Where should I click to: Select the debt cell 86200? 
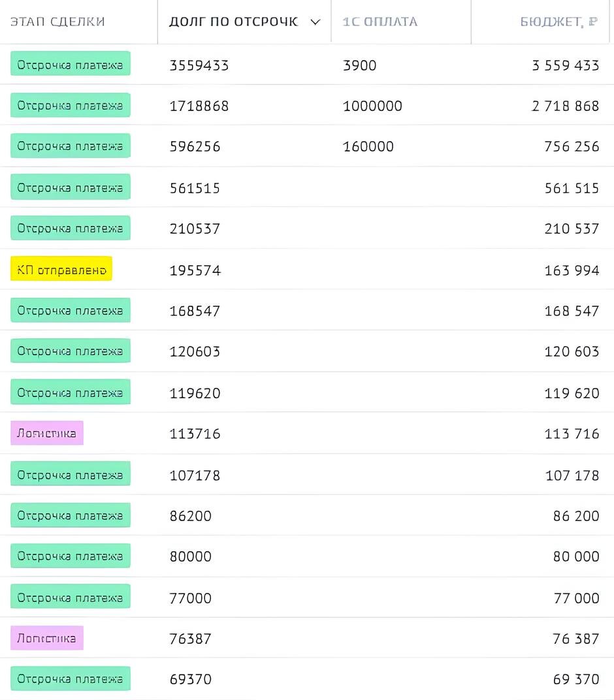191,516
